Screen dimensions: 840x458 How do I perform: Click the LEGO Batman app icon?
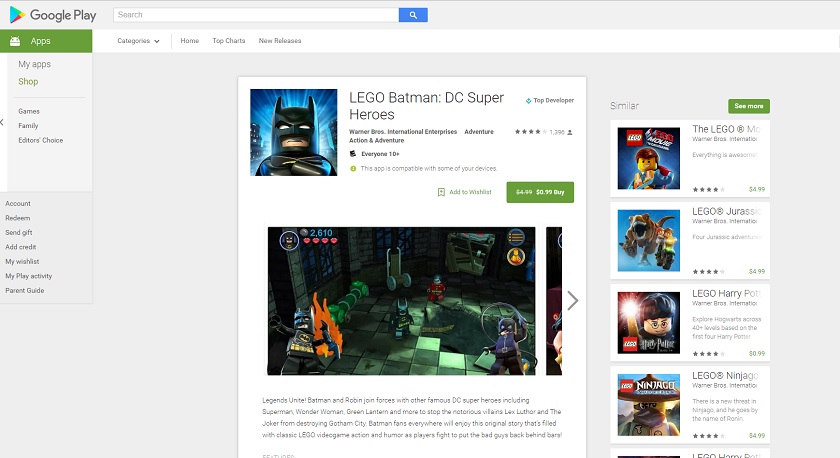[293, 132]
